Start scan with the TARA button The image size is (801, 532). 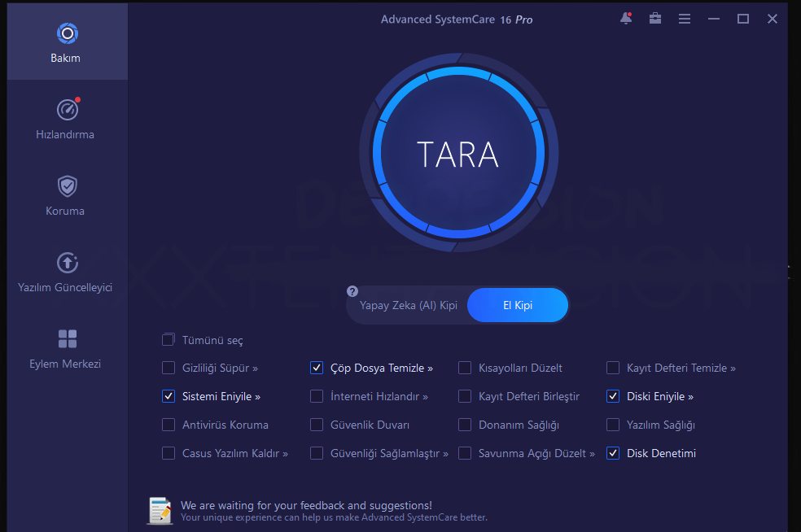tap(458, 153)
